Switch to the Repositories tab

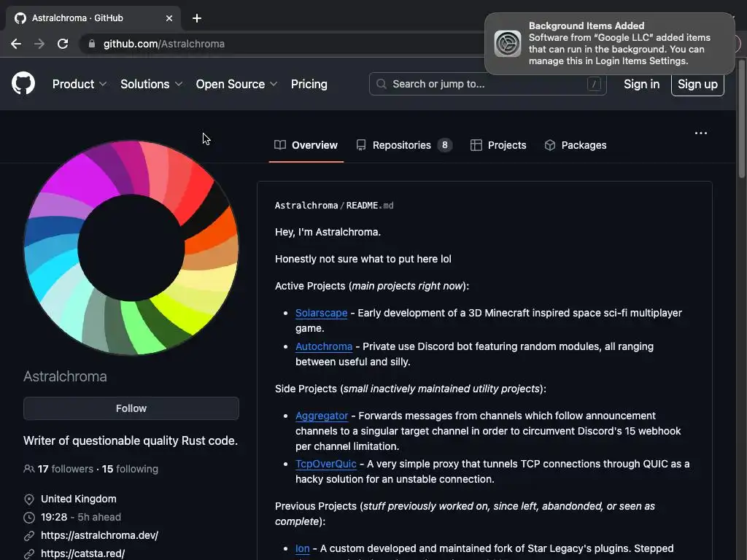point(404,145)
